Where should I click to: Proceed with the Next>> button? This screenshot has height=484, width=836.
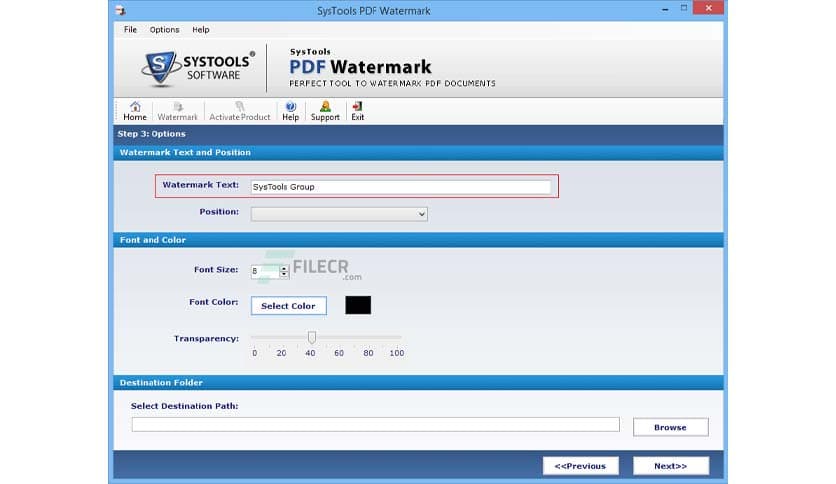[670, 466]
